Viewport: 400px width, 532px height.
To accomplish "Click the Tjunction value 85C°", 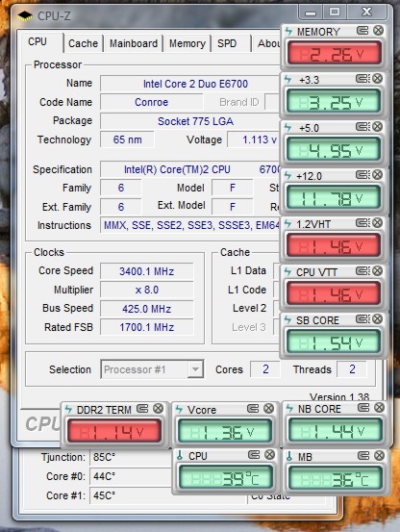I will pos(131,457).
